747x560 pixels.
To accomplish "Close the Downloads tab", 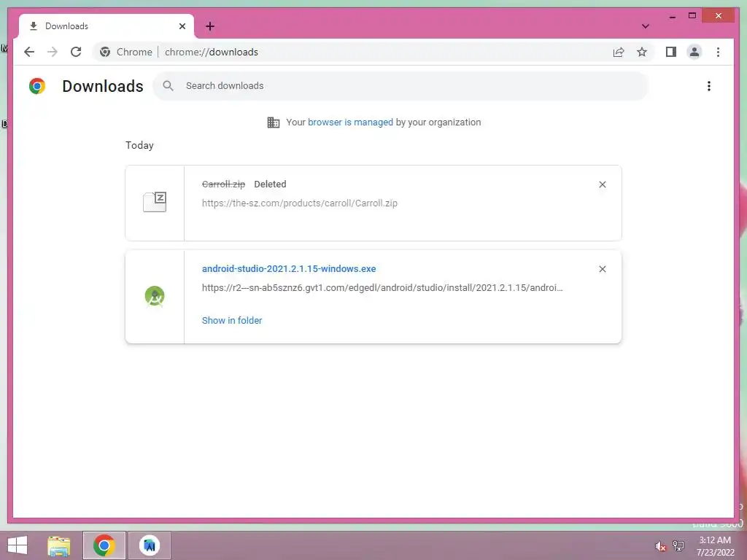I will point(182,26).
